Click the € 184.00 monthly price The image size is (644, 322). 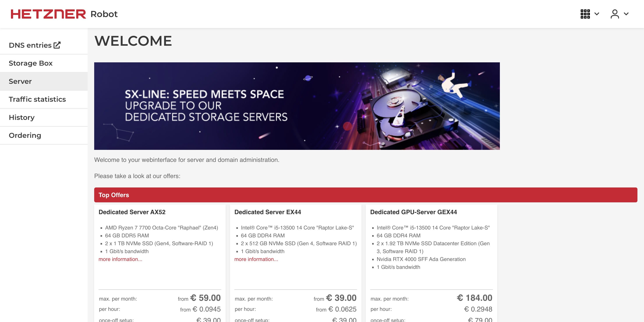[474, 298]
